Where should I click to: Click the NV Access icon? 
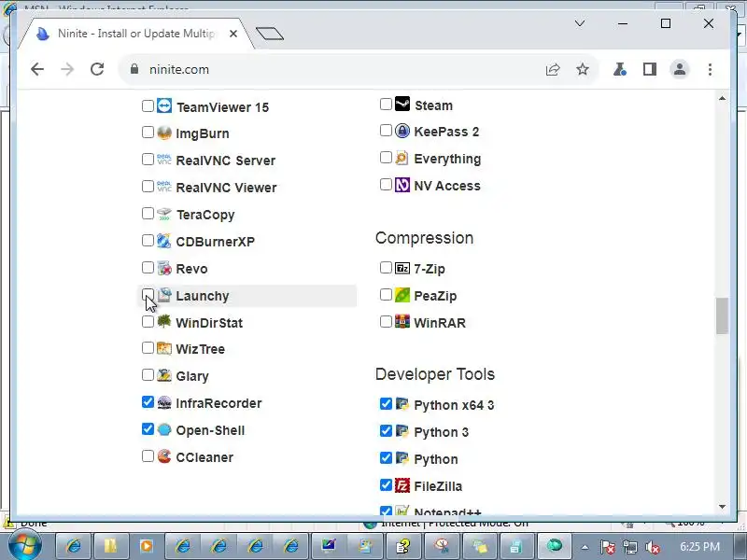(x=402, y=185)
